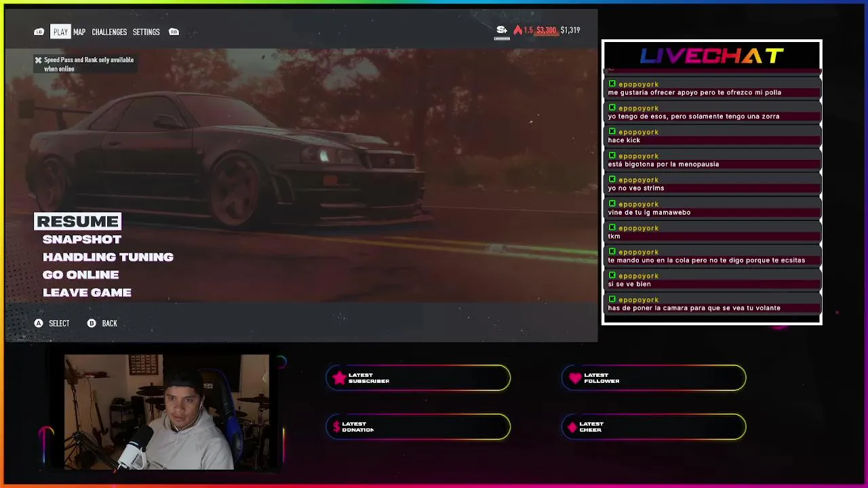This screenshot has width=868, height=488.
Task: Select RESUME in the pause menu
Action: 78,222
